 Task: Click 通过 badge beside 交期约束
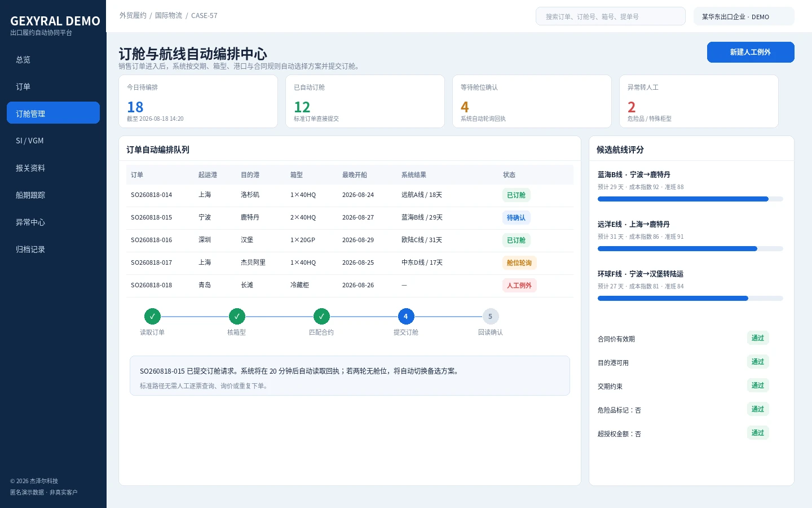tap(758, 386)
